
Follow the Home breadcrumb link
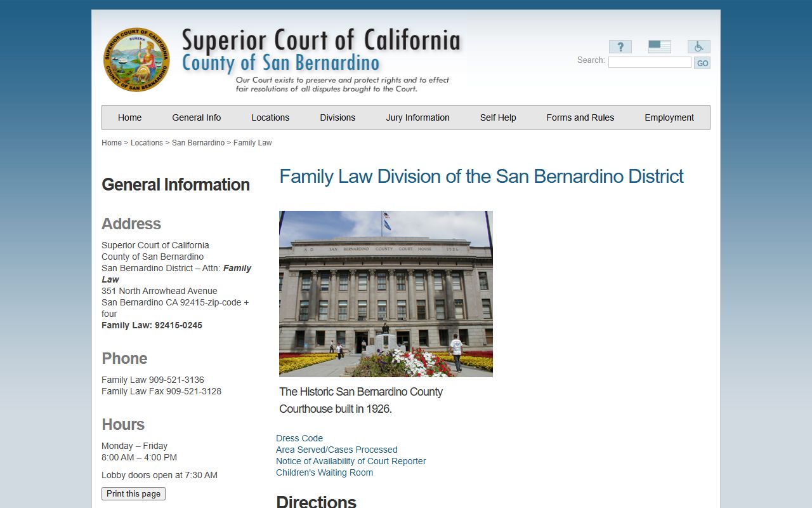point(112,143)
